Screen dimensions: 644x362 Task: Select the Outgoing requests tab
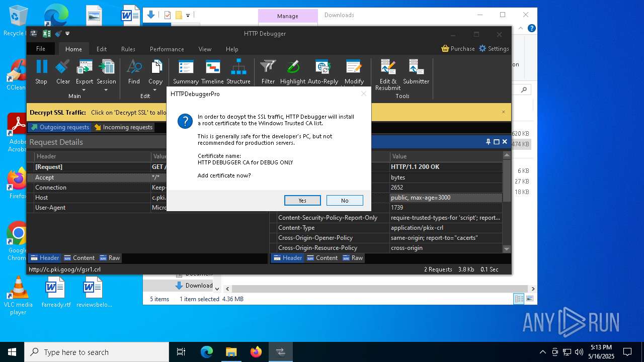click(x=60, y=127)
